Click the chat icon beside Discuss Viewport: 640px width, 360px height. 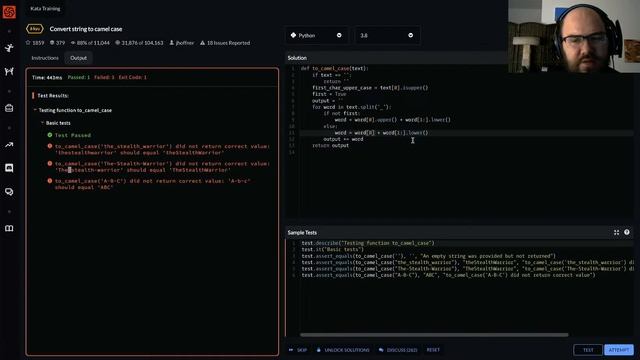tap(381, 350)
